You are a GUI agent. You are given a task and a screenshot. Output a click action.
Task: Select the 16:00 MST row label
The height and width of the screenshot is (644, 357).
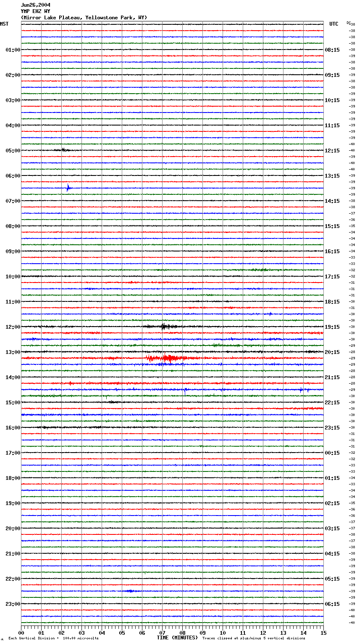(x=13, y=428)
